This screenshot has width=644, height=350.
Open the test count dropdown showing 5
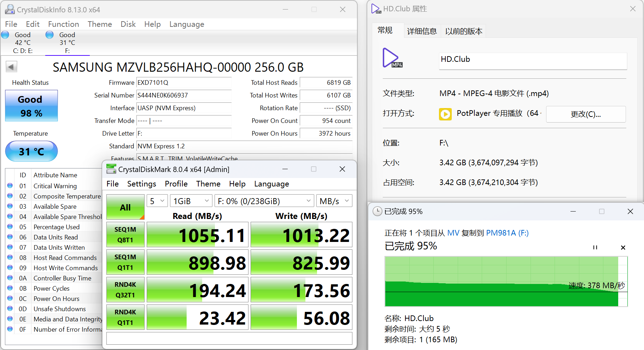(157, 201)
